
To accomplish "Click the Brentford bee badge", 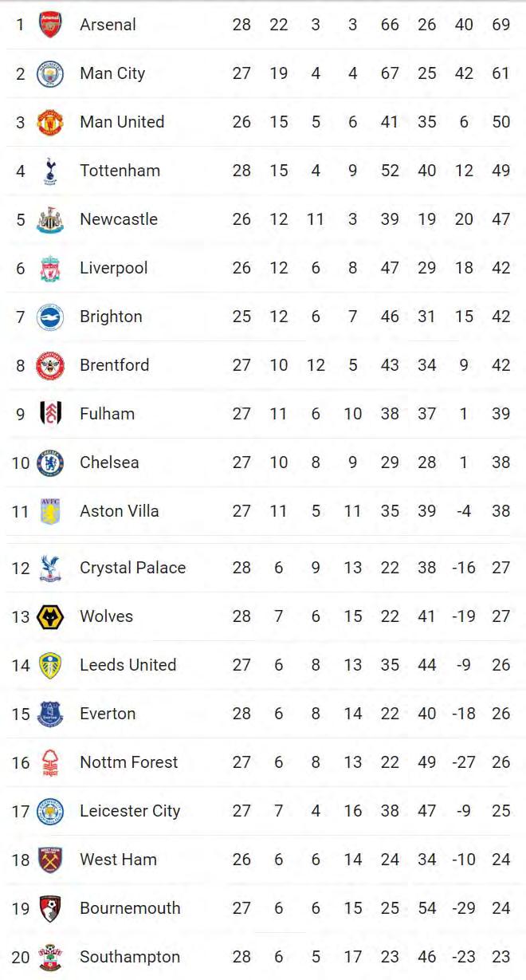I will (50, 365).
